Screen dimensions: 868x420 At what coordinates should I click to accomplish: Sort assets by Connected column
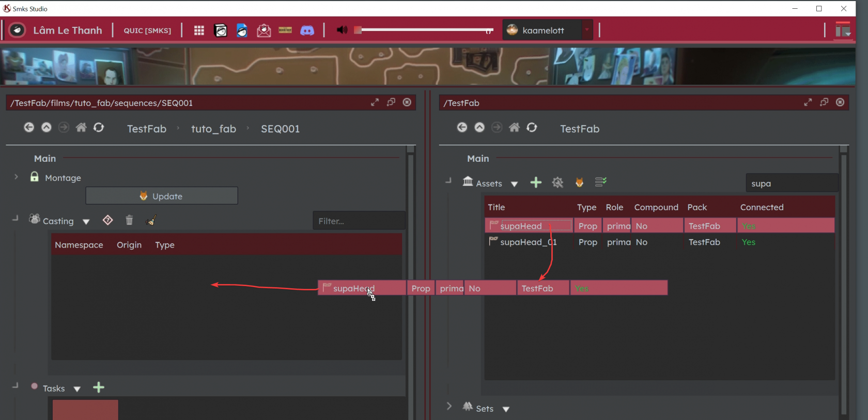[762, 207]
